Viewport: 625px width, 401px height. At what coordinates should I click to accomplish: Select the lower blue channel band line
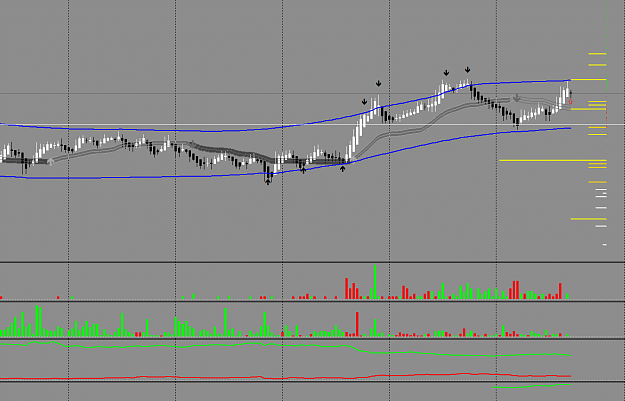(285, 173)
